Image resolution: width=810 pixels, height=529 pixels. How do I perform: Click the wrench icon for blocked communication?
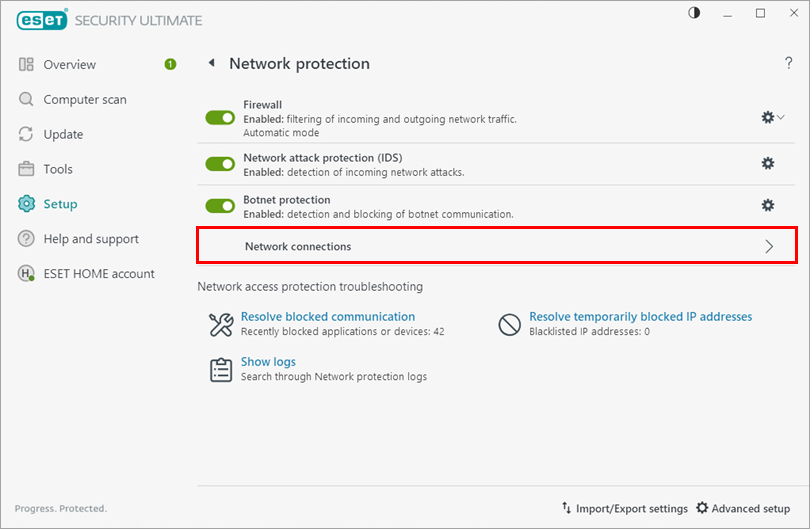(220, 324)
